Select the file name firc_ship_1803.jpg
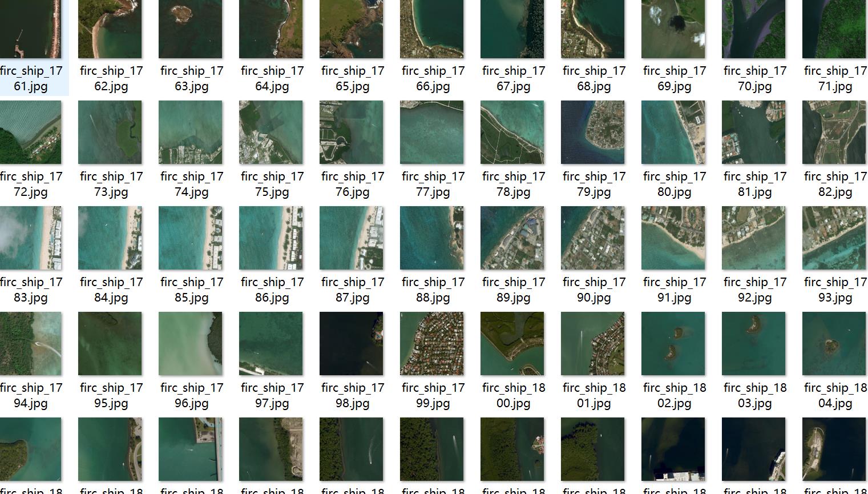 [x=754, y=396]
